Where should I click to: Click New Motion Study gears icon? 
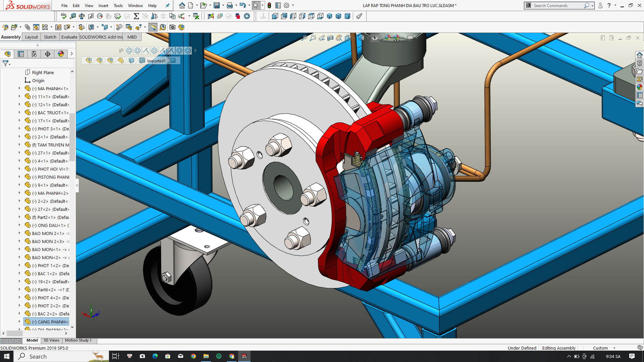pyautogui.click(x=119, y=27)
